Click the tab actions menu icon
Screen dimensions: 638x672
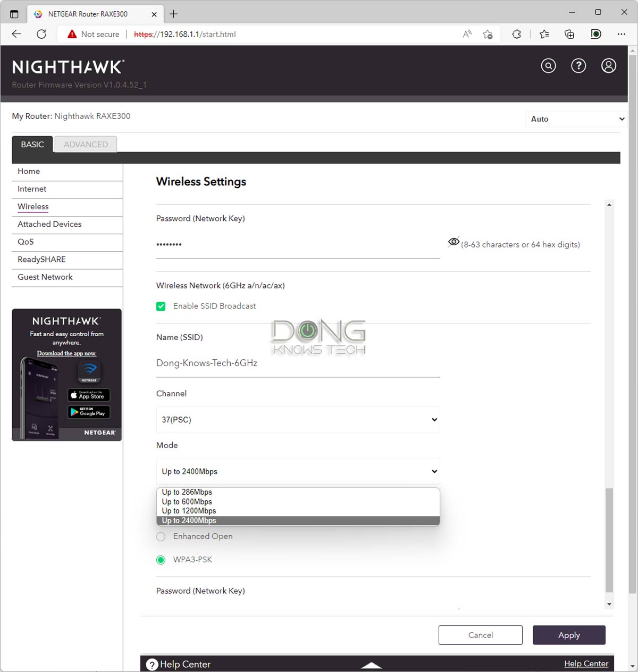coord(14,14)
